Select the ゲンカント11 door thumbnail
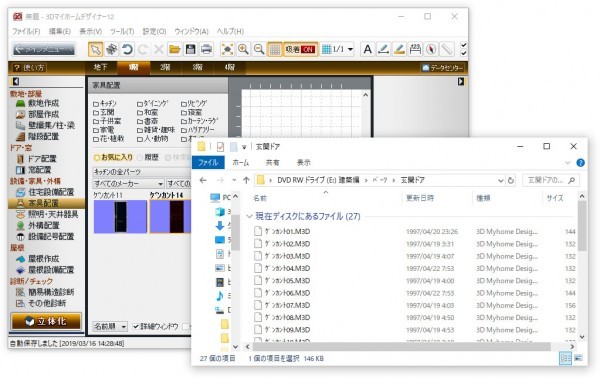This screenshot has height=378, width=600. click(x=120, y=217)
